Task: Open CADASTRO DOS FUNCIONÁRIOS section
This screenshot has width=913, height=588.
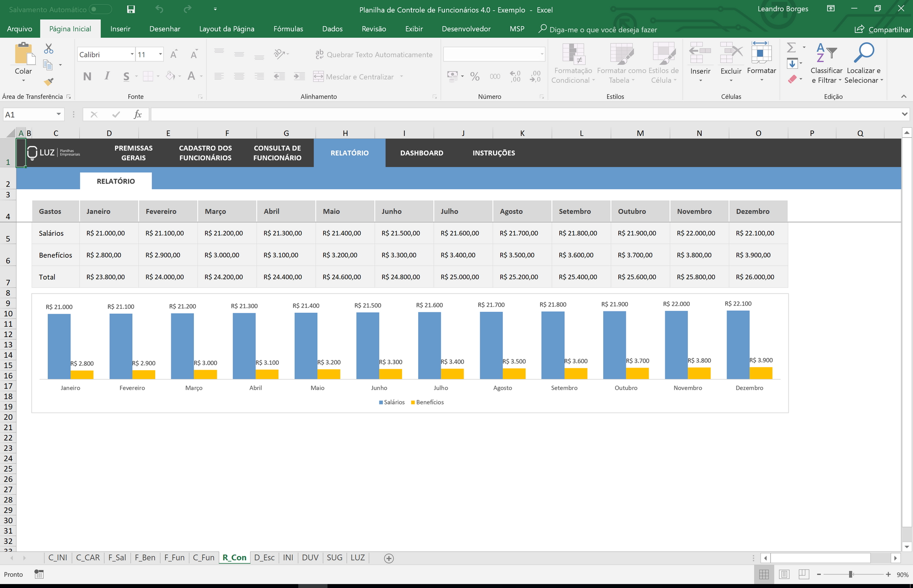Action: (205, 153)
